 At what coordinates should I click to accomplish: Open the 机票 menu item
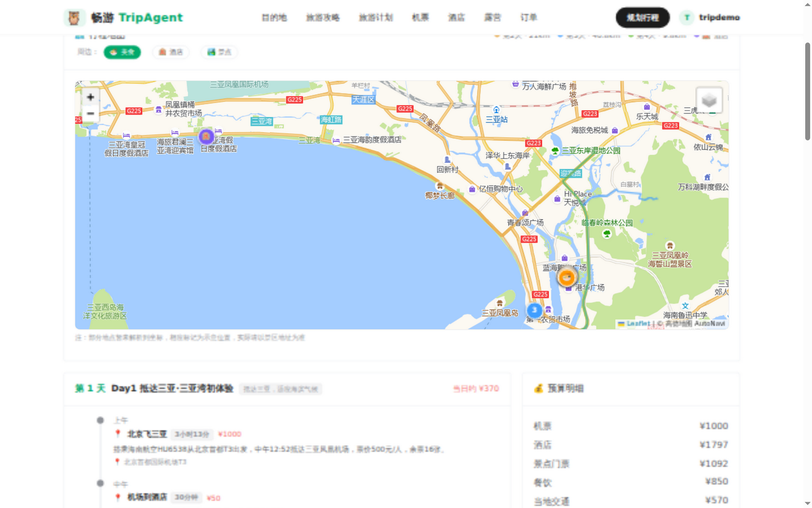421,17
